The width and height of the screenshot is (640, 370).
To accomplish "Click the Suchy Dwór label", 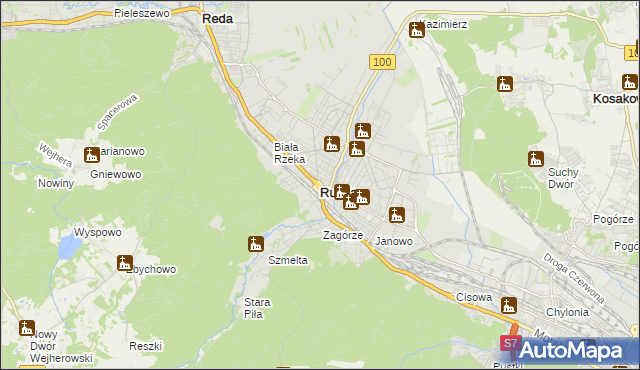I will pos(563,178).
